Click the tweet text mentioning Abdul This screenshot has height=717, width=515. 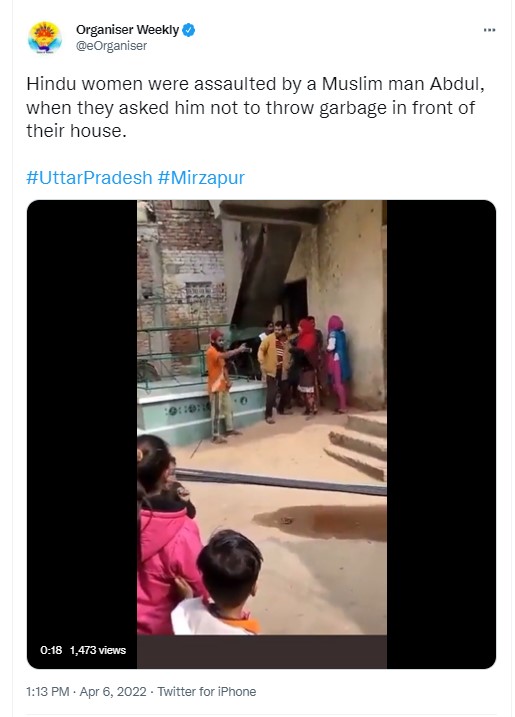pos(255,107)
